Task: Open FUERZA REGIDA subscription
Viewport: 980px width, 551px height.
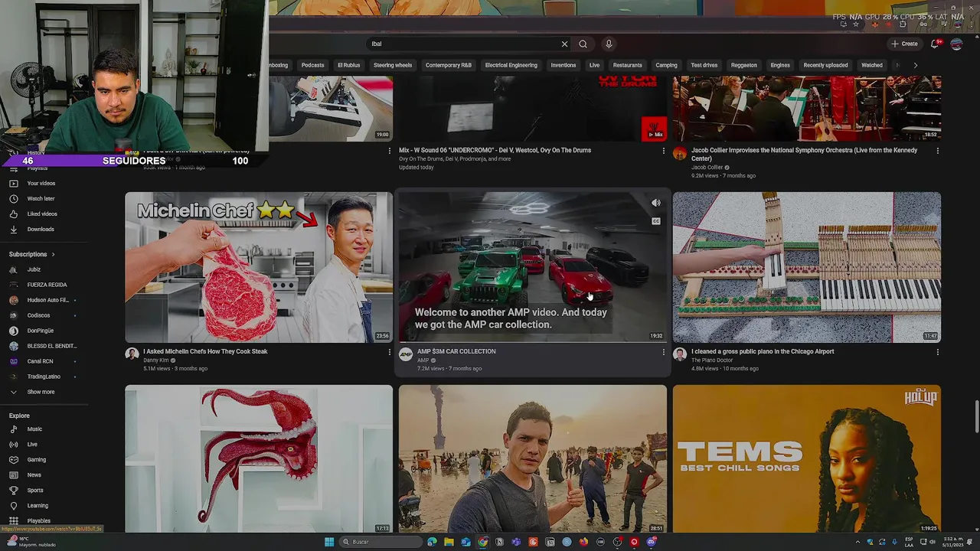Action: click(47, 285)
